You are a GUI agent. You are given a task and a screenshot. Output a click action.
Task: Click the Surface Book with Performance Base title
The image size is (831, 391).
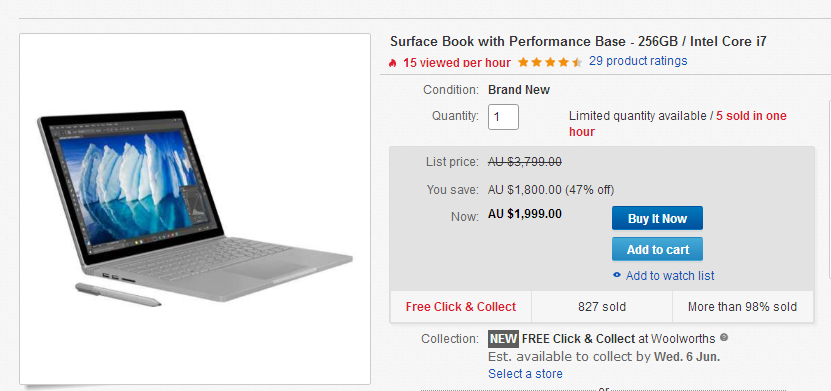[578, 41]
